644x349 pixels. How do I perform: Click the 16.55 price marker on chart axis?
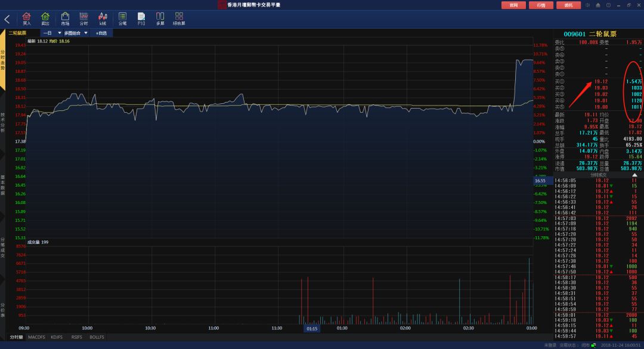(541, 180)
